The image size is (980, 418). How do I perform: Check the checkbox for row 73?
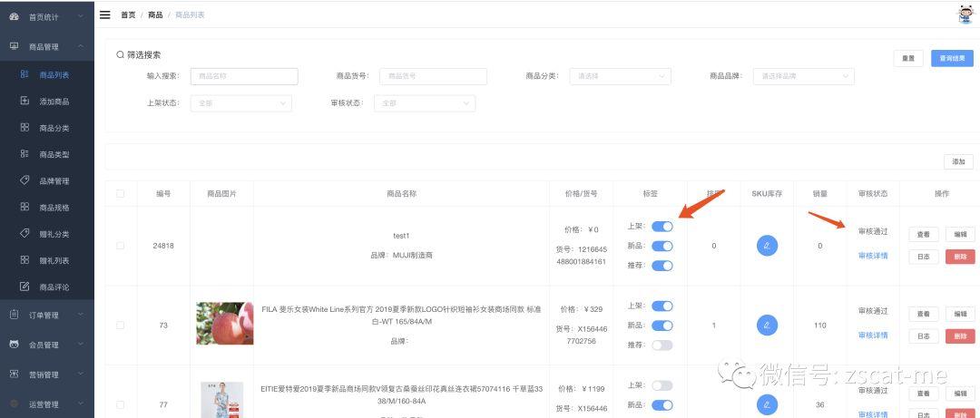pyautogui.click(x=120, y=325)
